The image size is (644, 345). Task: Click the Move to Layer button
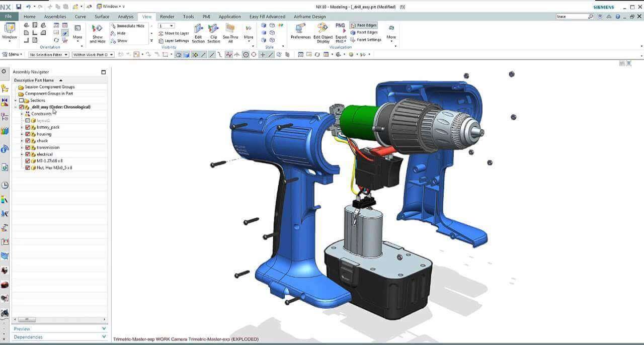[x=174, y=33]
